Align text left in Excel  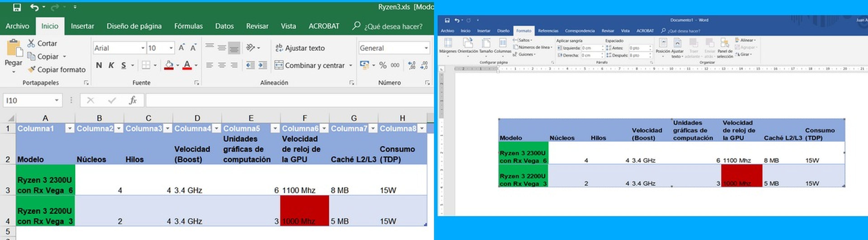[210, 65]
